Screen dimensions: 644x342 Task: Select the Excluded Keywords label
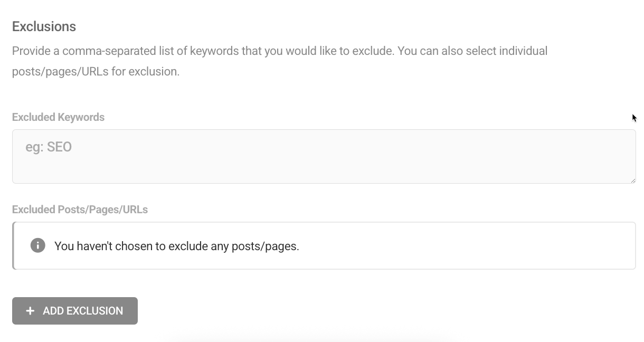click(x=58, y=117)
